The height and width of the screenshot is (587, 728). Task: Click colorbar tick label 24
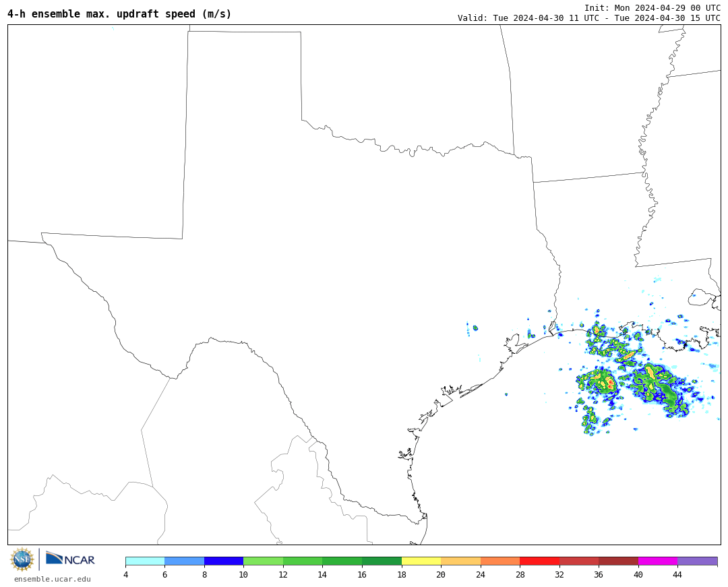coord(481,574)
